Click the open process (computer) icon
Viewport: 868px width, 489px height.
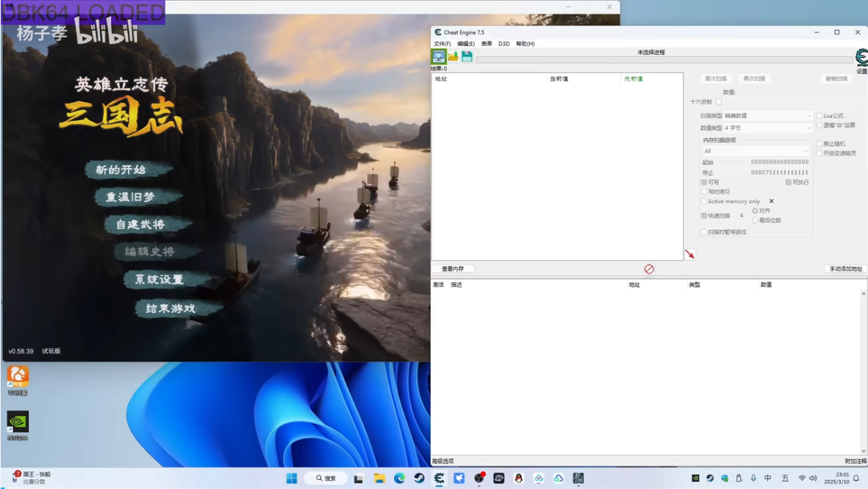(439, 56)
